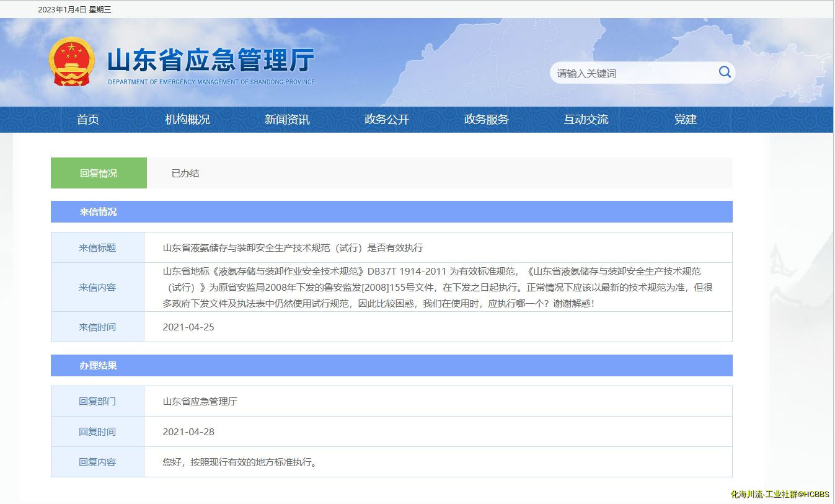Click the 已办结 status text
Image resolution: width=835 pixels, height=504 pixels.
coord(185,173)
